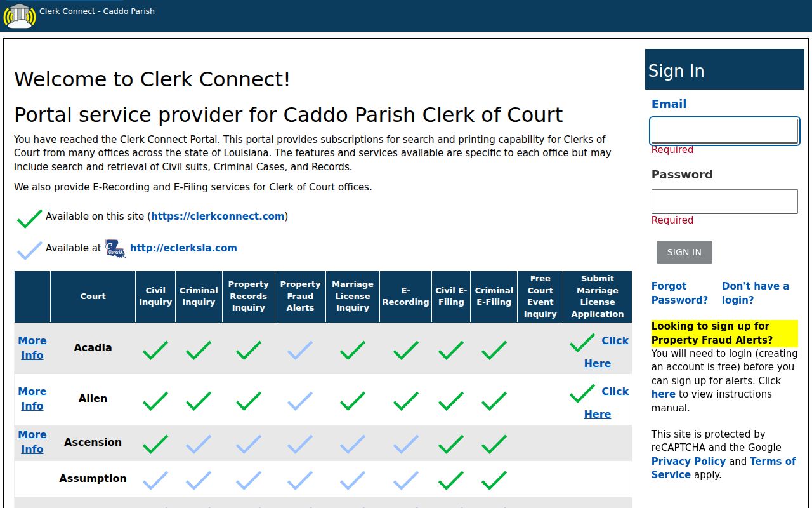The width and height of the screenshot is (812, 508).
Task: Click the 'Welcome to Clerk Connect!' heading
Action: pyautogui.click(x=152, y=79)
